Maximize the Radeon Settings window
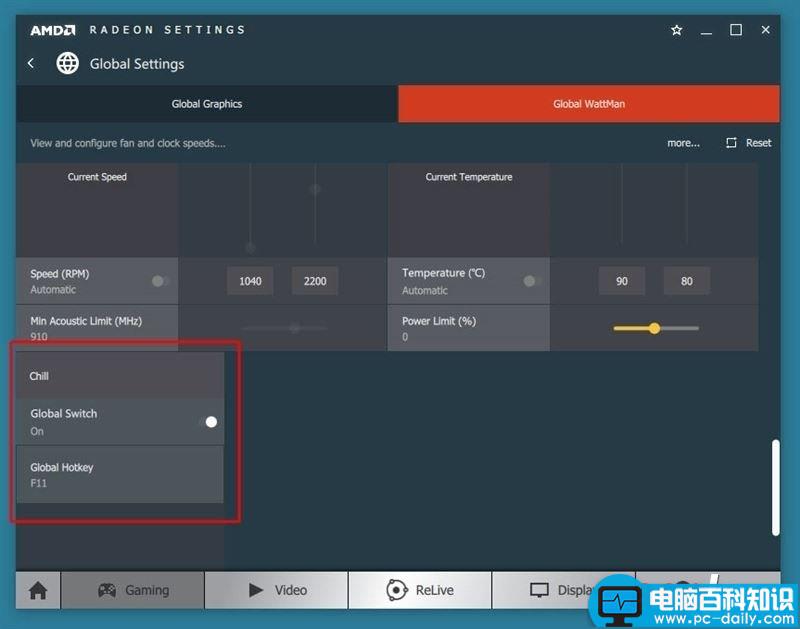Image resolution: width=800 pixels, height=629 pixels. (x=736, y=30)
